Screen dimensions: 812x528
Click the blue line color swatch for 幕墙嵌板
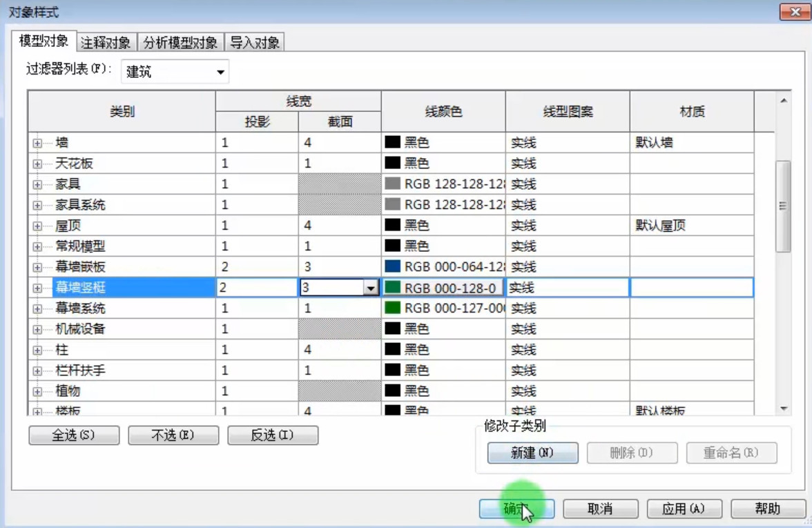[392, 266]
